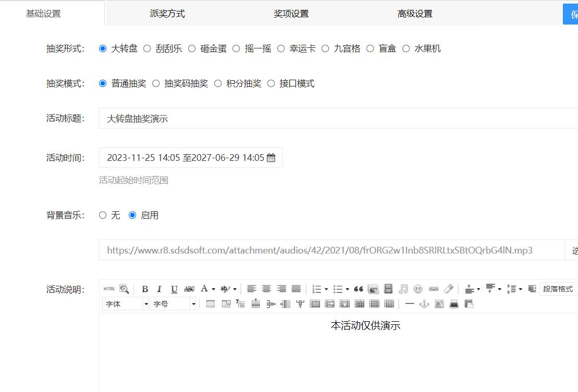Open the font color picker arrow
The height and width of the screenshot is (392, 578).
tap(213, 289)
